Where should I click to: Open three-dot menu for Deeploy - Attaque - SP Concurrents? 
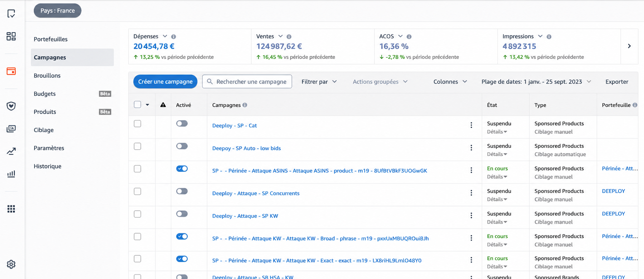click(471, 193)
